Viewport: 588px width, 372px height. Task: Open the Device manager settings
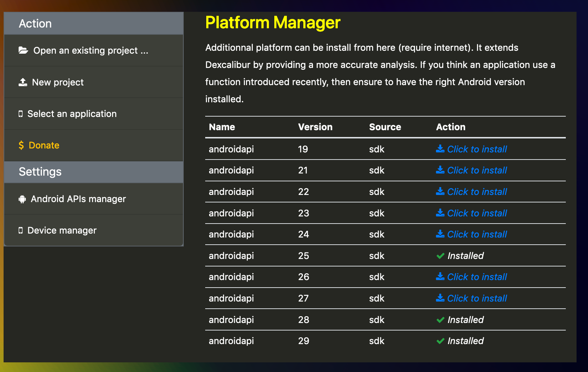(93, 230)
